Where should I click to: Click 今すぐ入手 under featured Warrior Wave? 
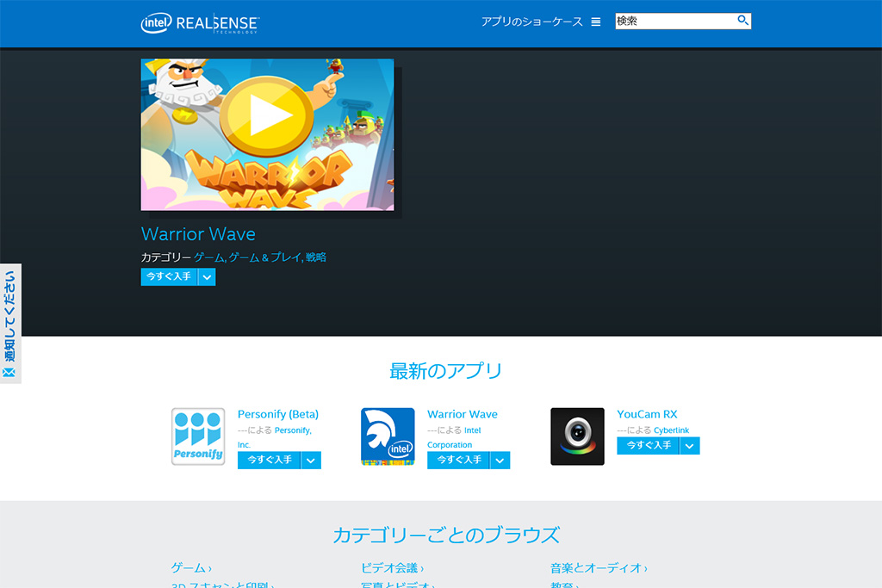(x=169, y=276)
